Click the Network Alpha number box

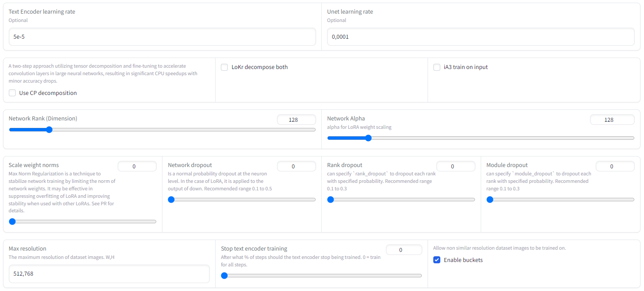pos(612,120)
